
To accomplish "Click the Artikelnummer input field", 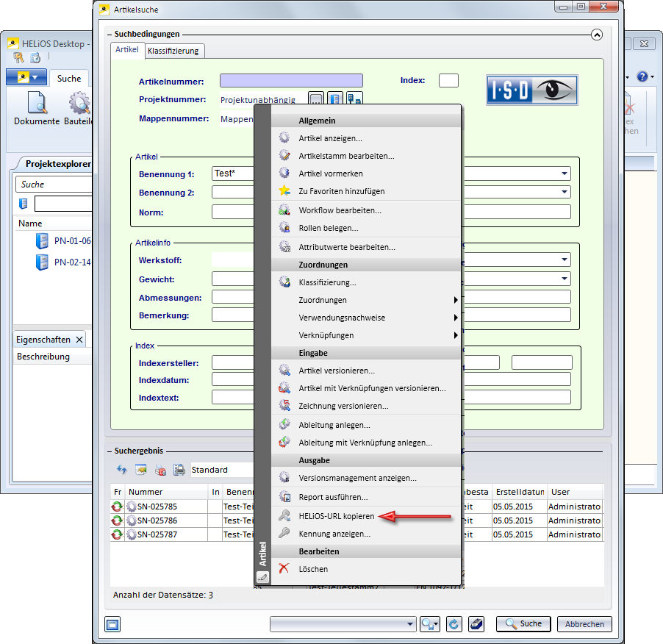I will click(291, 81).
